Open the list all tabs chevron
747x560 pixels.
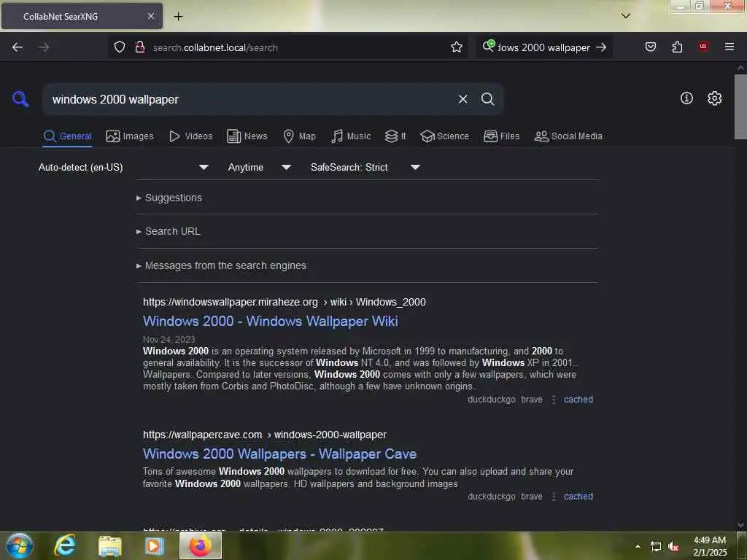(626, 16)
